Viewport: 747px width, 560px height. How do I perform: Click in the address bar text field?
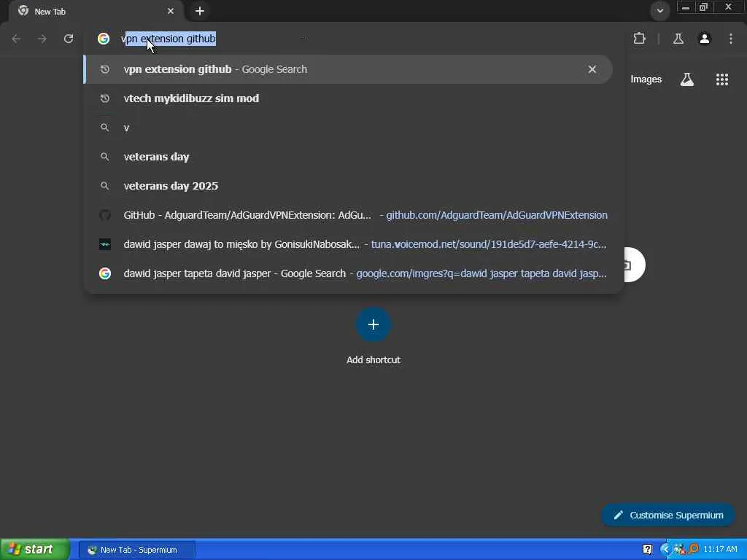pyautogui.click(x=367, y=39)
